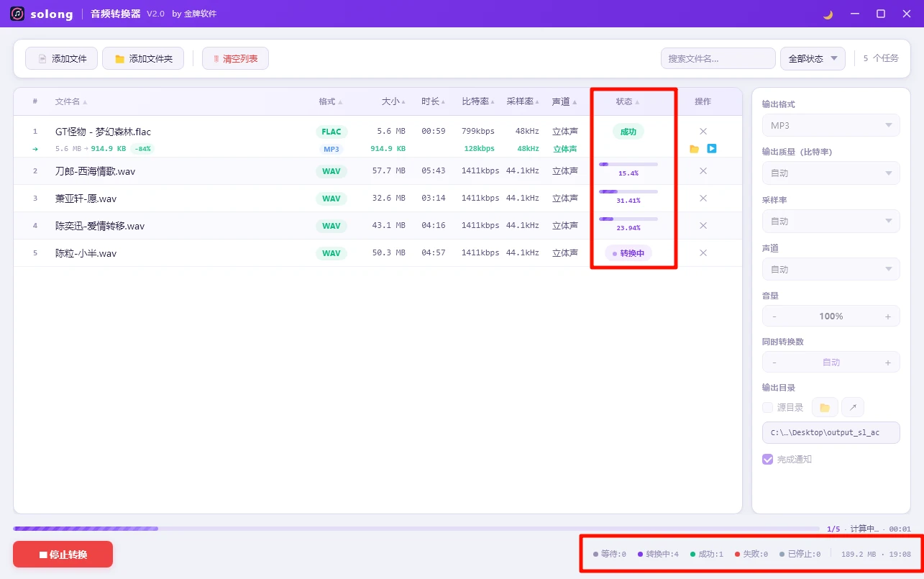Image resolution: width=924 pixels, height=579 pixels.
Task: Click the 搜索文件名 search field
Action: (x=718, y=59)
